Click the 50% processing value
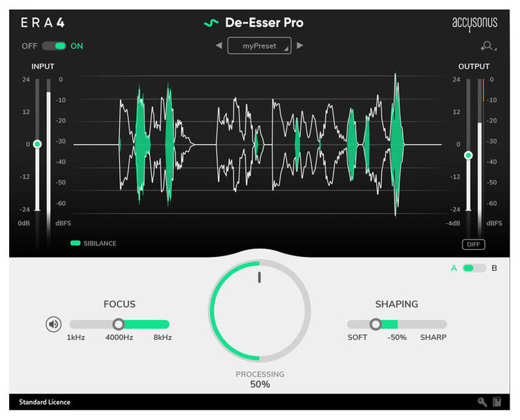This screenshot has width=520, height=420. (x=260, y=384)
